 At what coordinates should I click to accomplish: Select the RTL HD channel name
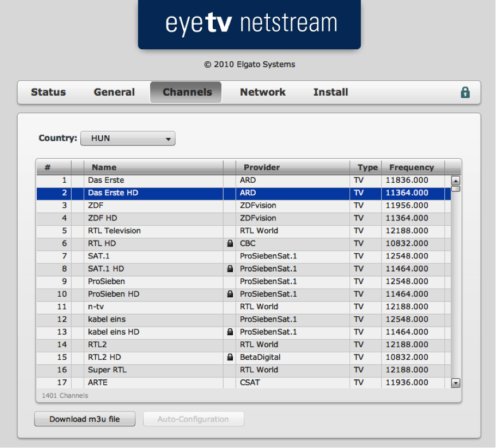(x=102, y=243)
